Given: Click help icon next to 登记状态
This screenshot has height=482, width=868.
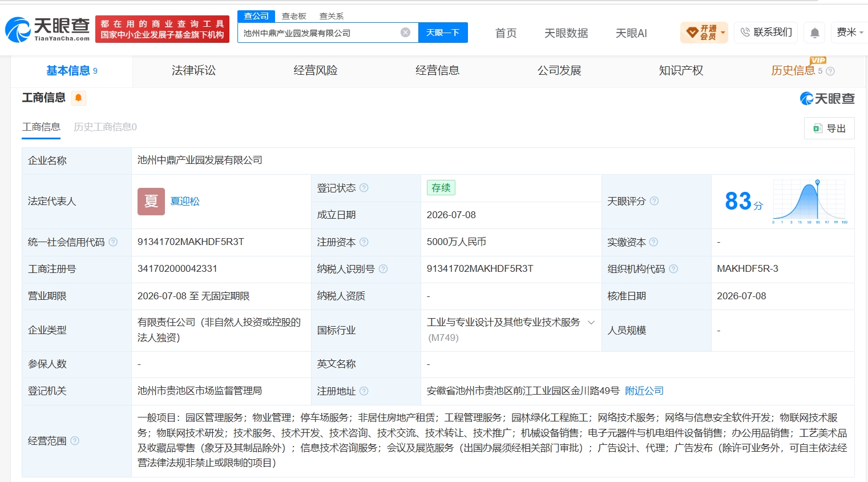Looking at the screenshot, I should pos(364,188).
